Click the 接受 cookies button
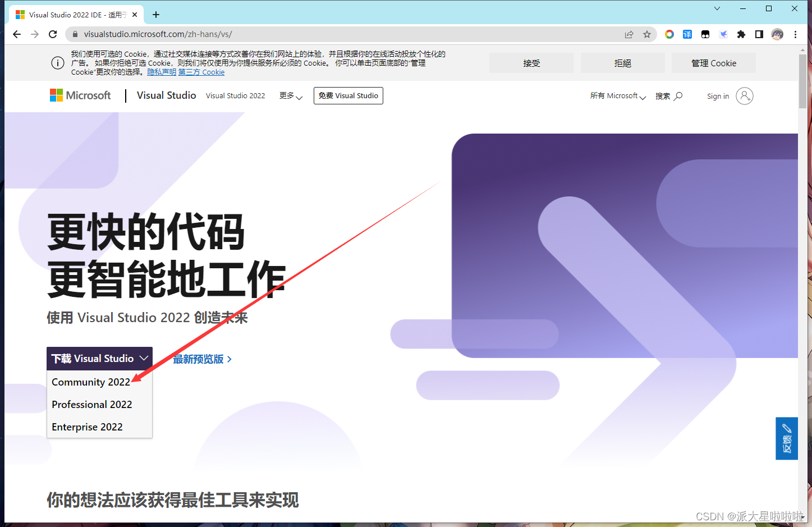The height and width of the screenshot is (527, 812). pos(531,63)
